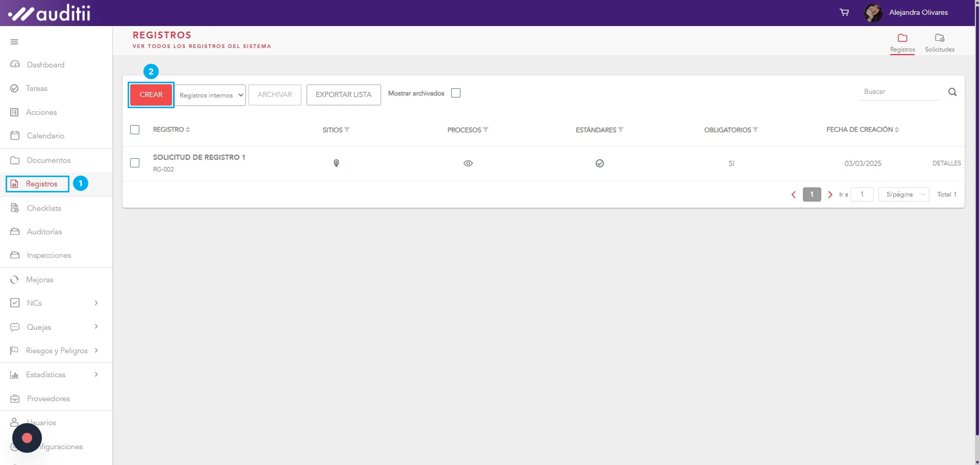The height and width of the screenshot is (465, 980).
Task: Click the eye icon in Procesos column
Action: [468, 163]
